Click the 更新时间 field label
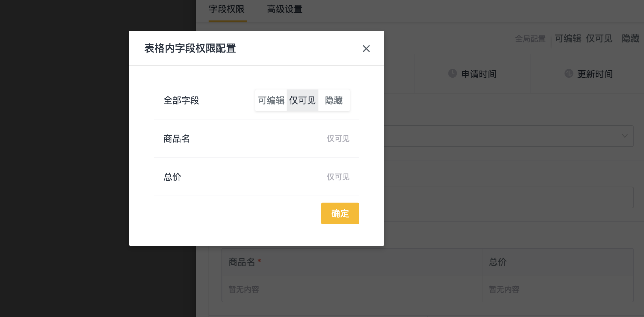The height and width of the screenshot is (317, 644). (595, 74)
